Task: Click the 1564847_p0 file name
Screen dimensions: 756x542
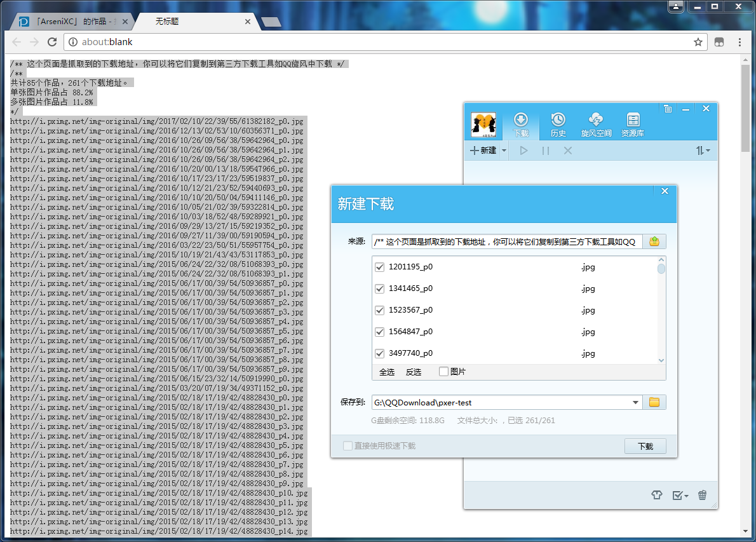Action: (x=411, y=332)
